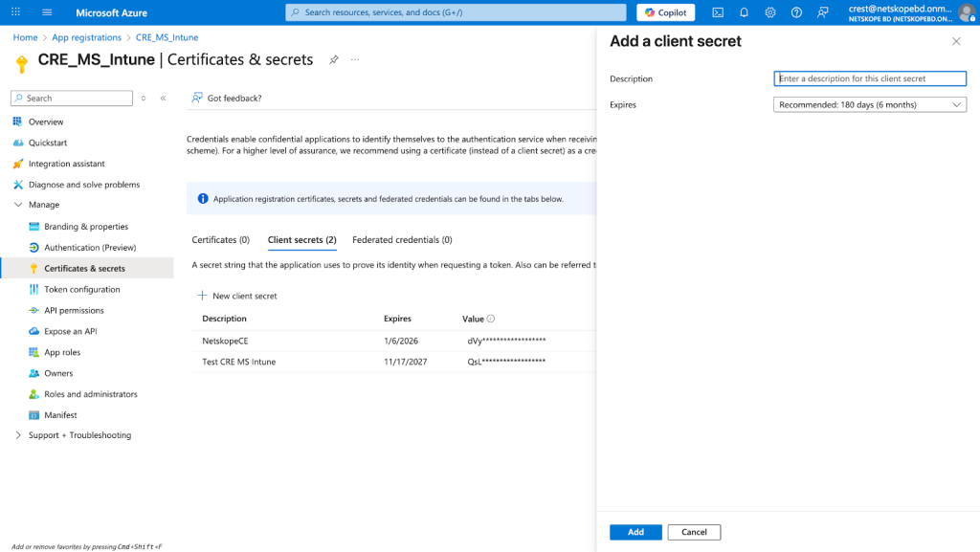This screenshot has height=552, width=980.
Task: Switch to Federated credentials (0) tab
Action: click(402, 240)
